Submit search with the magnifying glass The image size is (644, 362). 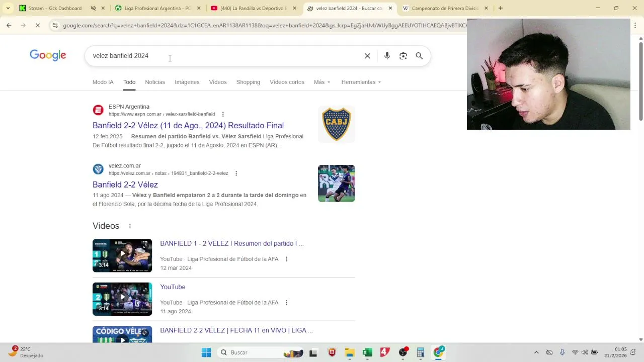click(419, 56)
